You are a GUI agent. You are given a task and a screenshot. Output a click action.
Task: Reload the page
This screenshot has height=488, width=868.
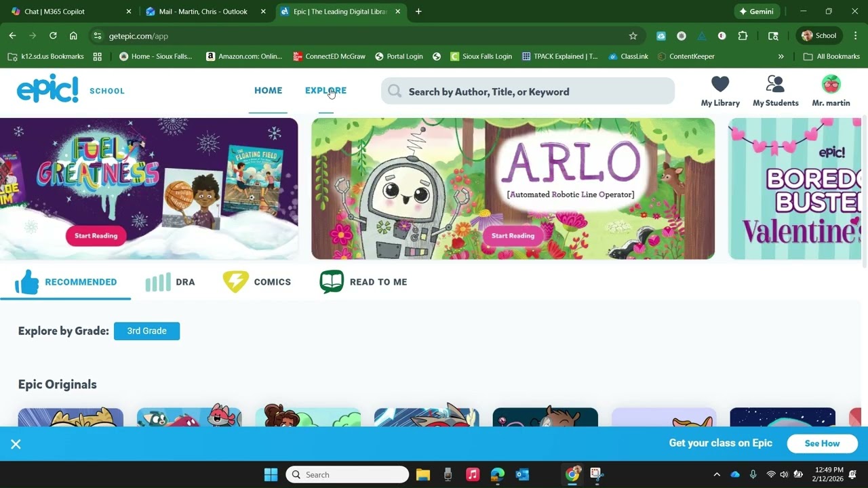pyautogui.click(x=53, y=36)
